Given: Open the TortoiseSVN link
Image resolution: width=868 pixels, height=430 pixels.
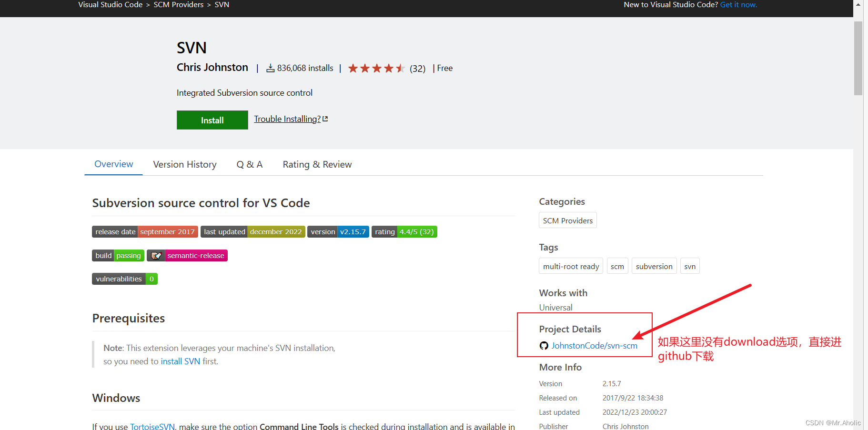Looking at the screenshot, I should coord(152,427).
